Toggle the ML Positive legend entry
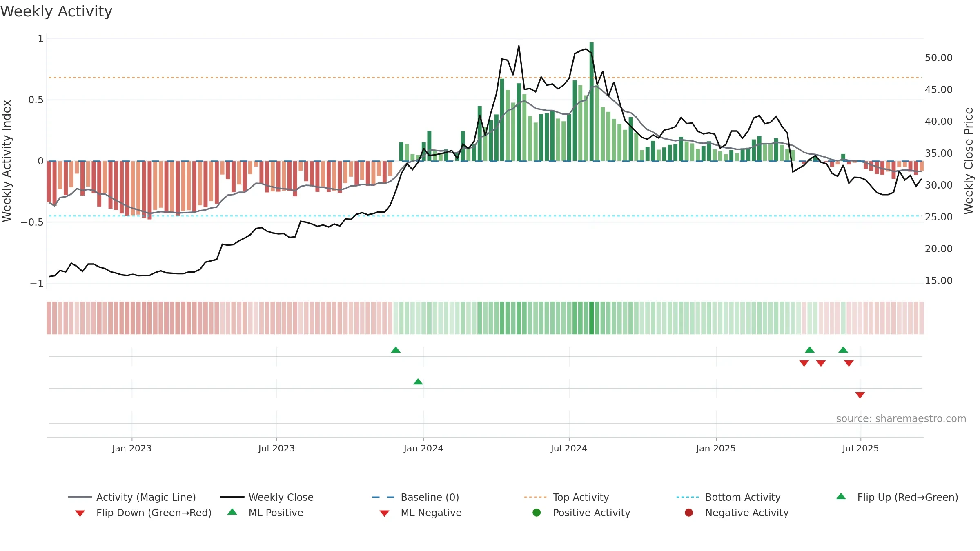 (x=265, y=513)
